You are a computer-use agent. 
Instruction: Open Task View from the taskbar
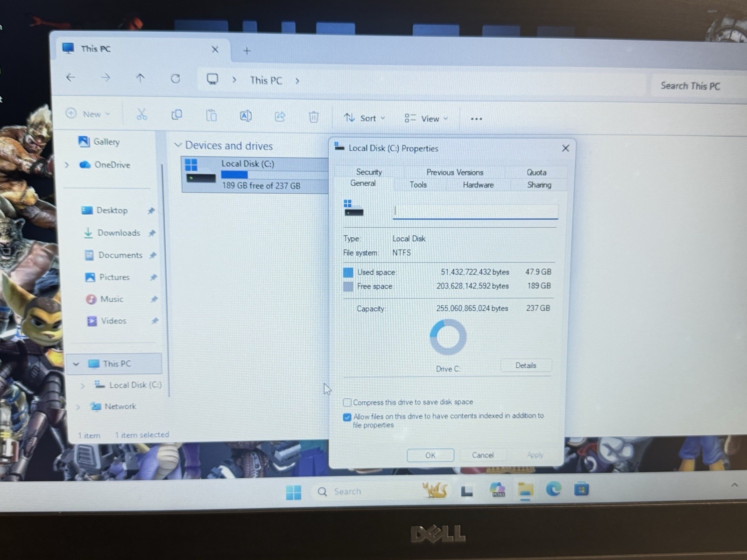(x=466, y=491)
